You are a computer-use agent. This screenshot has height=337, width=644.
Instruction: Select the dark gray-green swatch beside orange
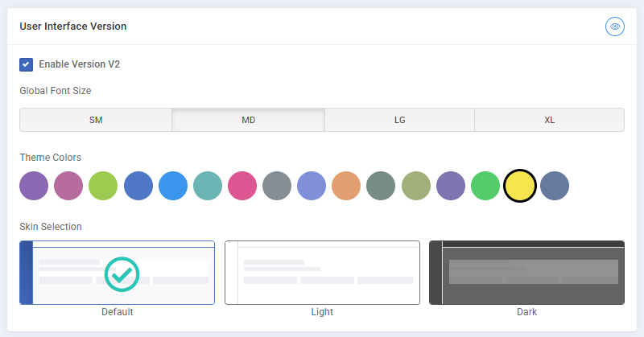pos(381,186)
